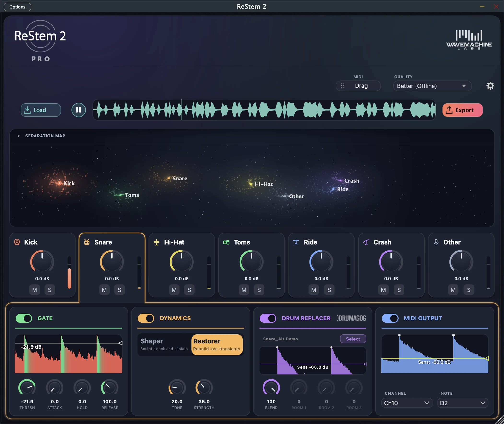Open the Options menu
This screenshot has width=504, height=424.
(x=17, y=7)
